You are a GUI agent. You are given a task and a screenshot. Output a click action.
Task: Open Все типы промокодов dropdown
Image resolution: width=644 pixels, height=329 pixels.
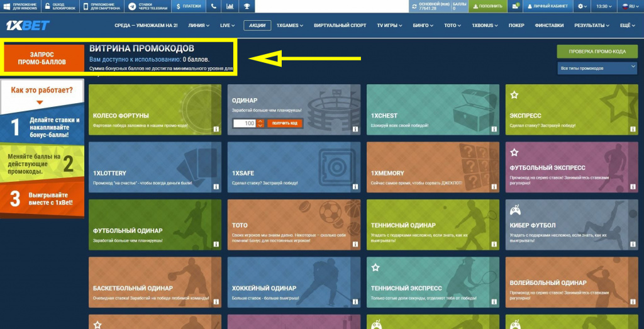[x=597, y=68]
